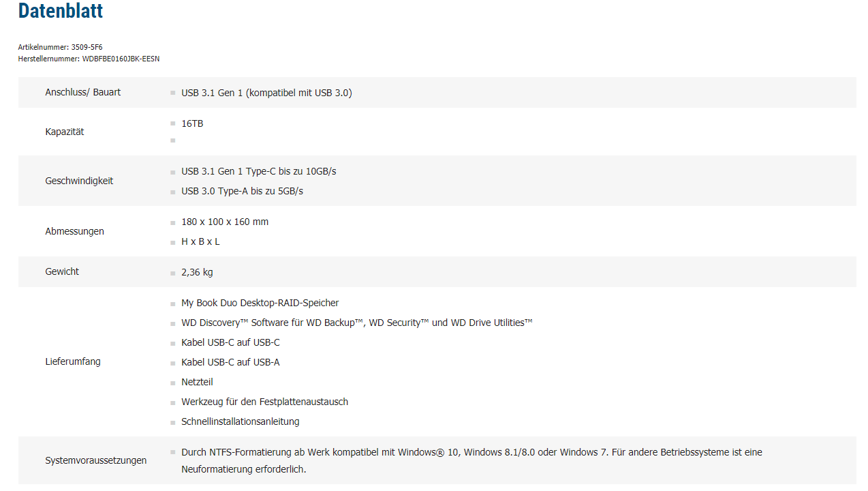Click the Herstellernummer WDBFBE0160JBK-EESN text
The width and height of the screenshot is (868, 491).
point(89,59)
